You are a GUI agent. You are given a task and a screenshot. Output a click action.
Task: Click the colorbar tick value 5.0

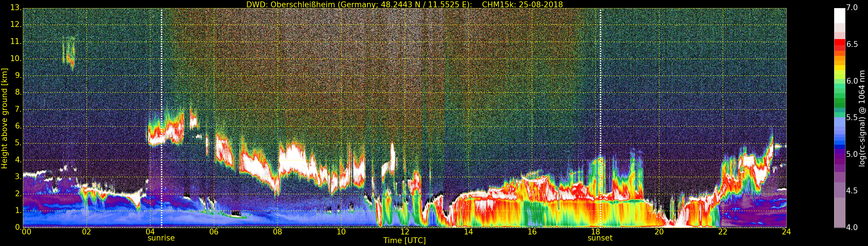[852, 154]
